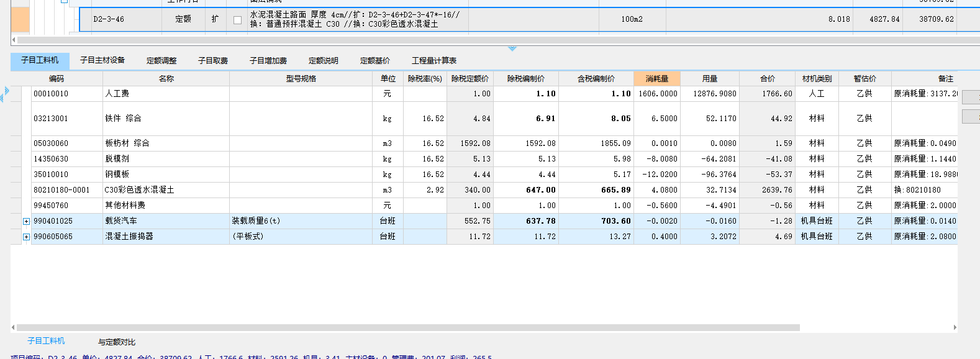Open the 子目工料机 top tab
Image resolution: width=980 pixels, height=359 pixels.
(x=40, y=60)
